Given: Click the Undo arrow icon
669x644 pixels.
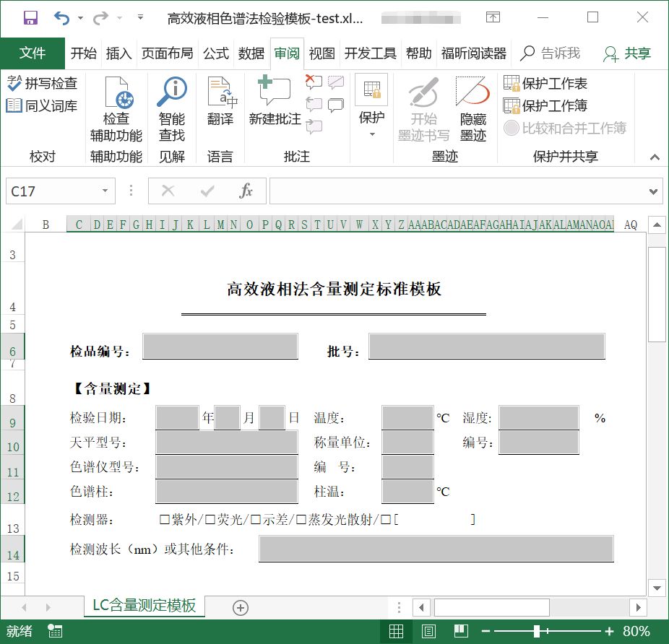Looking at the screenshot, I should [62, 17].
